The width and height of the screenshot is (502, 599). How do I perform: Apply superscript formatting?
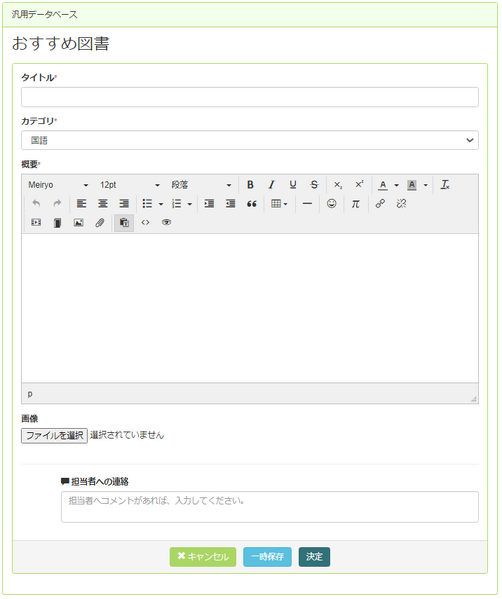coord(359,185)
